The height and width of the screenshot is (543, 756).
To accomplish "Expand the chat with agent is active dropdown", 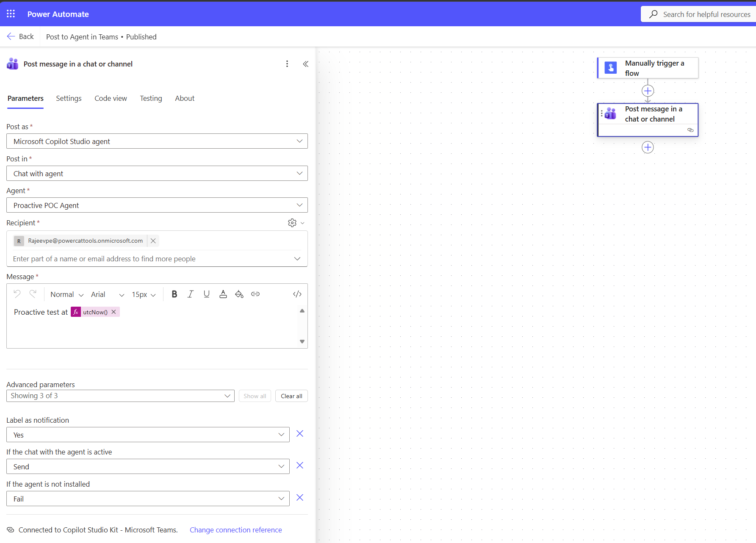I will click(x=148, y=466).
